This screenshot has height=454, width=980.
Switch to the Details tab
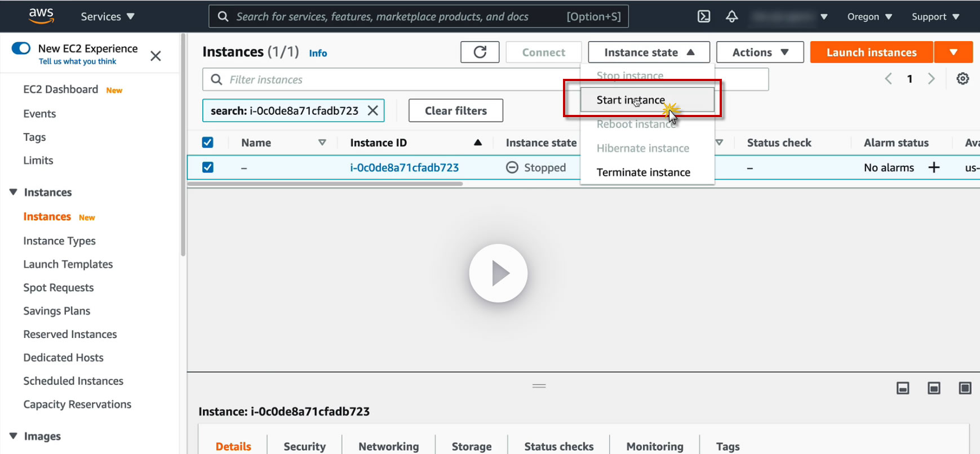[x=233, y=446]
